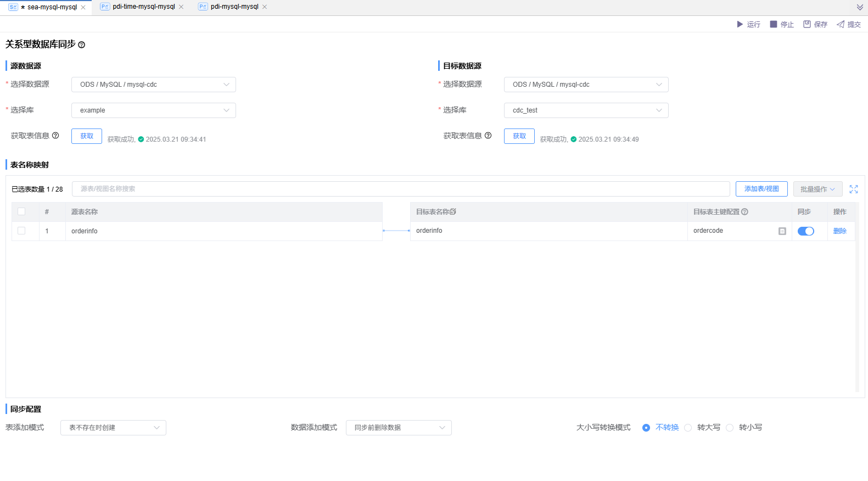Switch to pdi-mysql-mysql tab
The height and width of the screenshot is (481, 868).
(x=234, y=7)
